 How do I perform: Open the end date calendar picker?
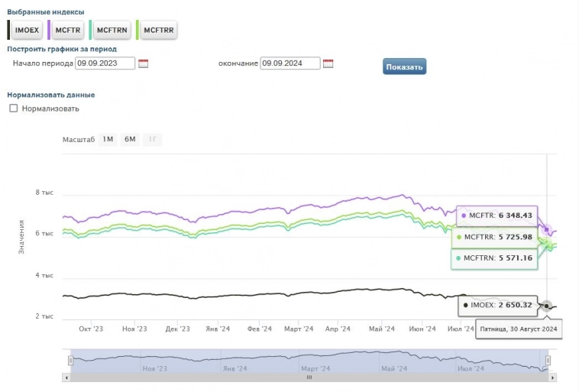(x=328, y=63)
